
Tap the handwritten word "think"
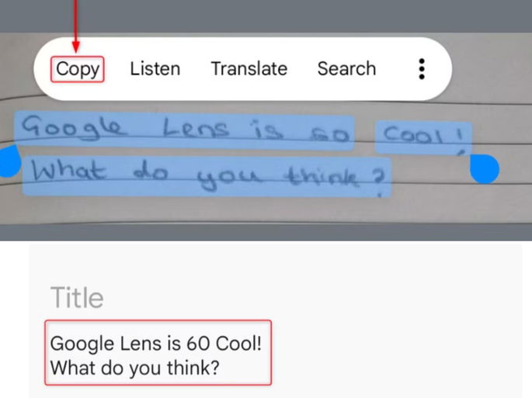pyautogui.click(x=322, y=176)
